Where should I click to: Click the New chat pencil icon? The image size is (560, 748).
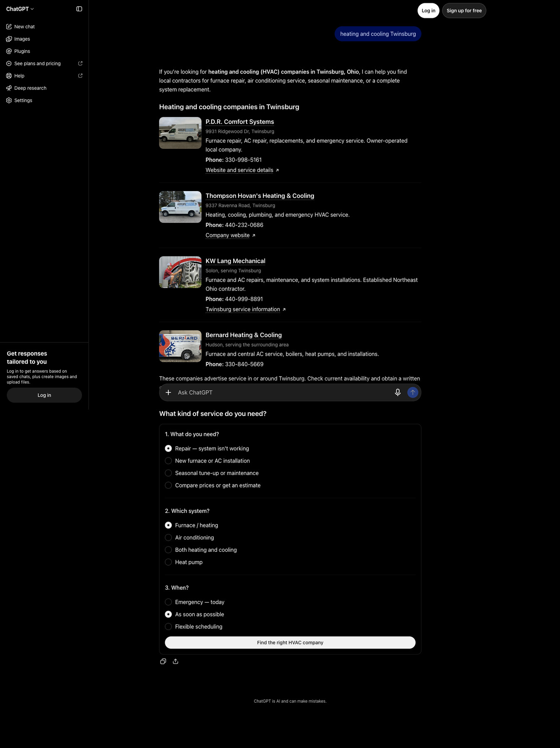[9, 27]
